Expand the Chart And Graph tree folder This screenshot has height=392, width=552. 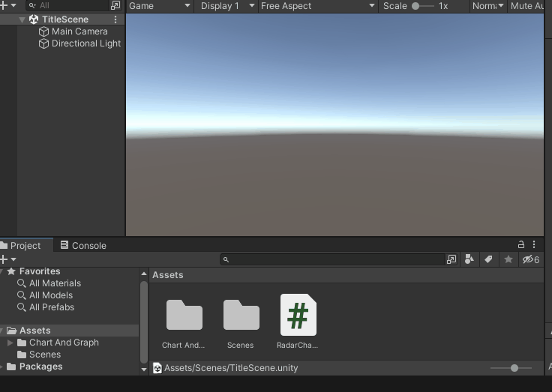coord(10,343)
